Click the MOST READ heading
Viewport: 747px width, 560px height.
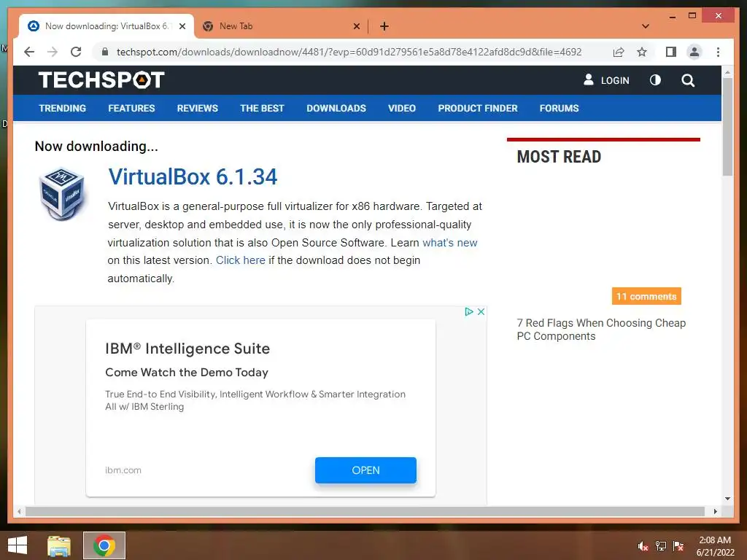pyautogui.click(x=559, y=157)
